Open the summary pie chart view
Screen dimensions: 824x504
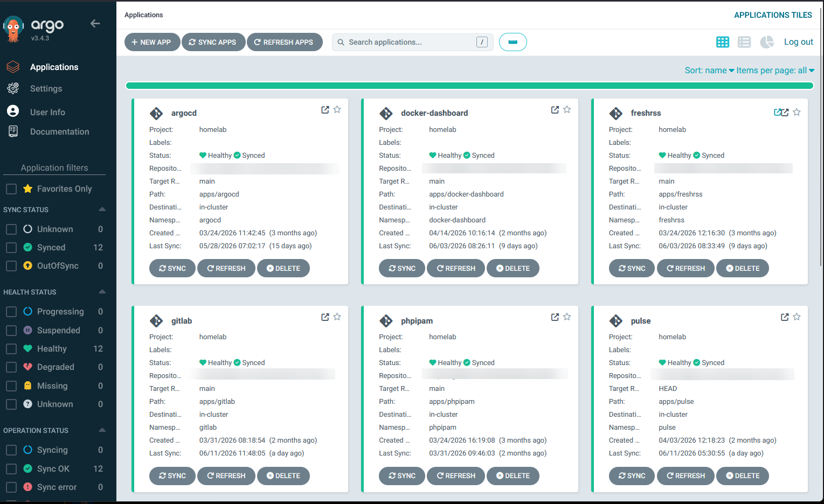coord(767,42)
